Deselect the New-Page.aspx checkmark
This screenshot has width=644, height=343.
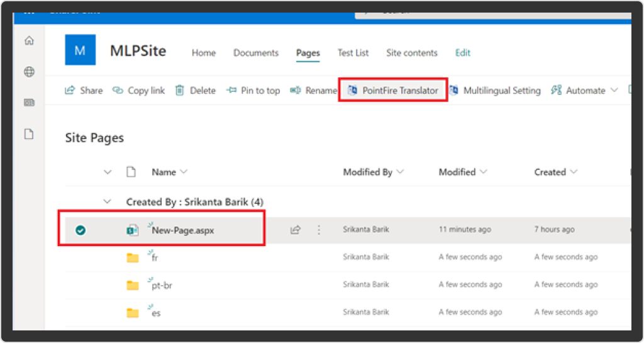80,230
